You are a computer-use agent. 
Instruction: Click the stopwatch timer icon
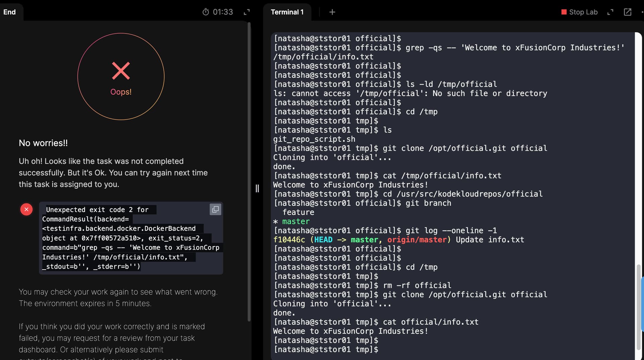pos(206,12)
